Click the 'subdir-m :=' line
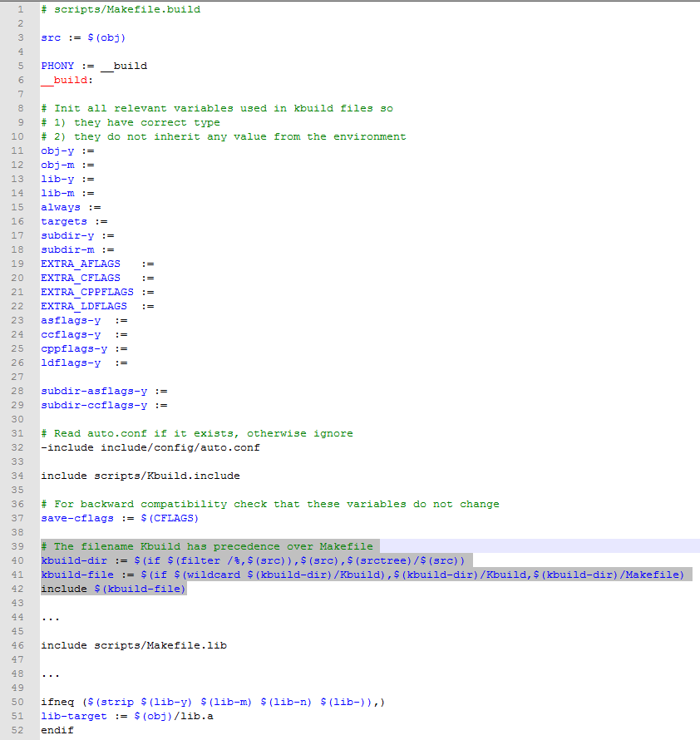Image resolution: width=700 pixels, height=740 pixels. tap(77, 250)
